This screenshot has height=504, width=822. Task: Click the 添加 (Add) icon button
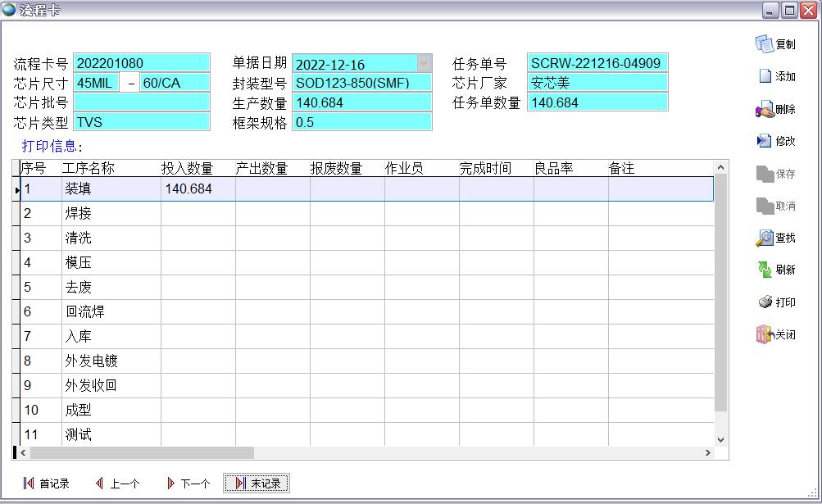coord(776,76)
